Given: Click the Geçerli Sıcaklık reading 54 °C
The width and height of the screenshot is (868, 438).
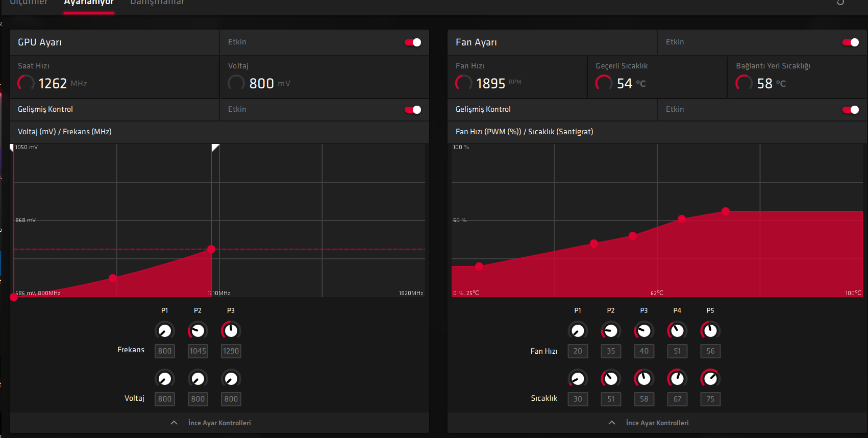Looking at the screenshot, I should coord(631,83).
